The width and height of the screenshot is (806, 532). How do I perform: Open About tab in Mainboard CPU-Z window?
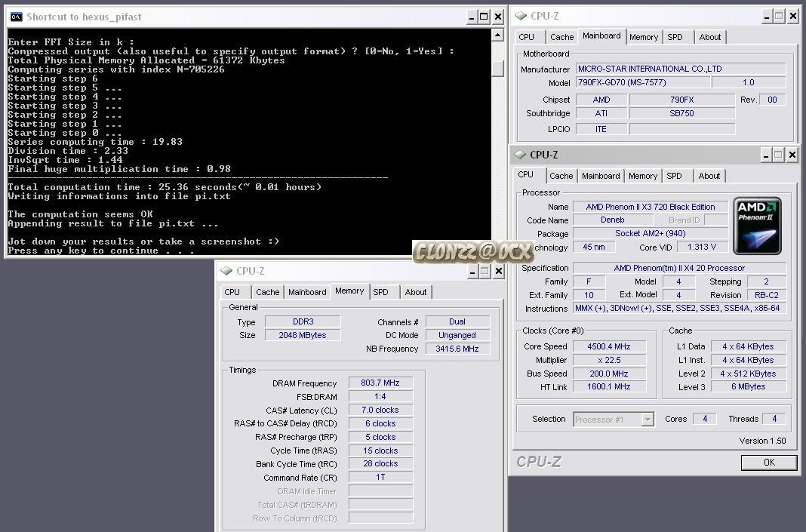[x=710, y=37]
